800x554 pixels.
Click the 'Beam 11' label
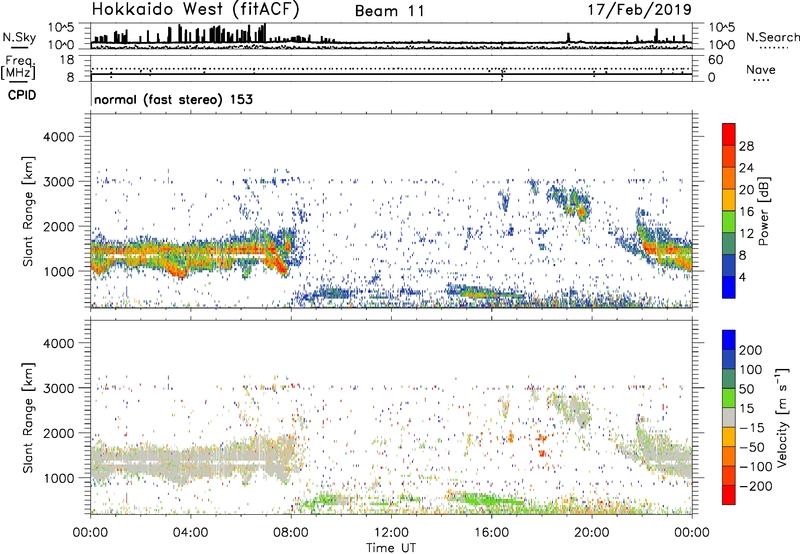[x=389, y=11]
